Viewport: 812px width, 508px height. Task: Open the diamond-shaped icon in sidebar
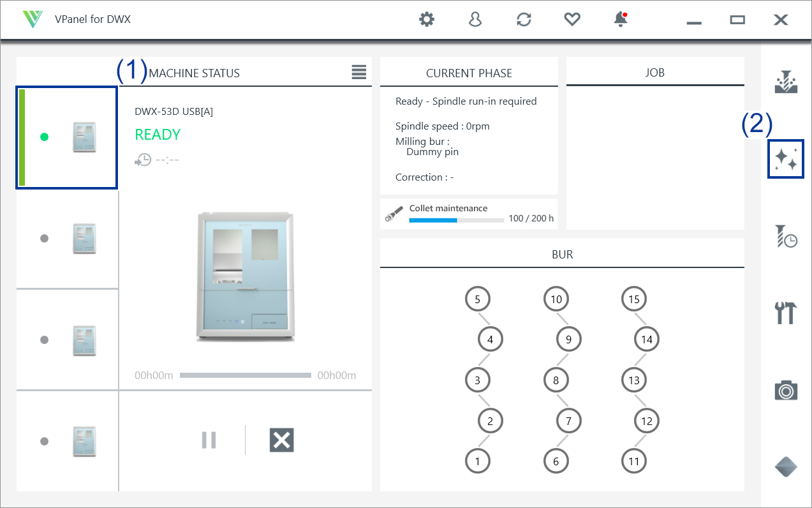pos(786,467)
